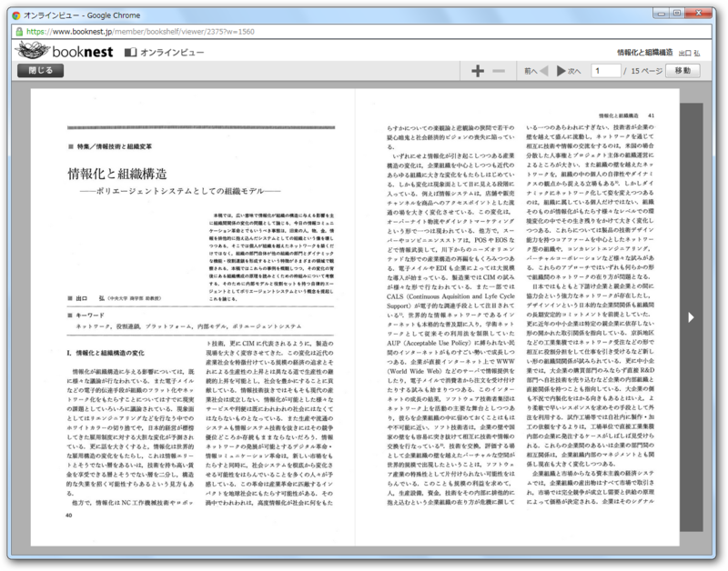Click the right page numbered 41

point(517,317)
